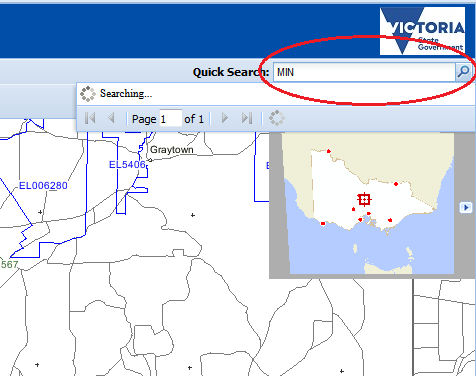The height and width of the screenshot is (376, 476).
Task: Go to last results page
Action: 247,118
